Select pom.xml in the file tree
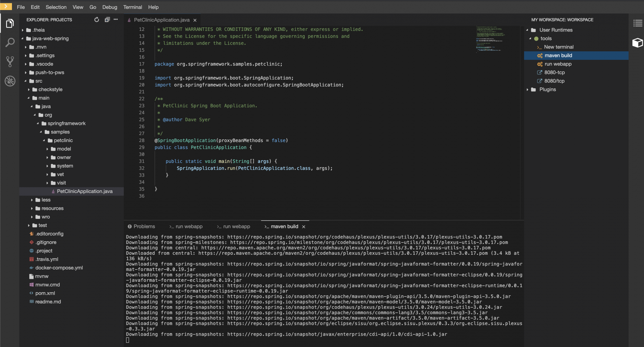644x347 pixels. (46, 293)
